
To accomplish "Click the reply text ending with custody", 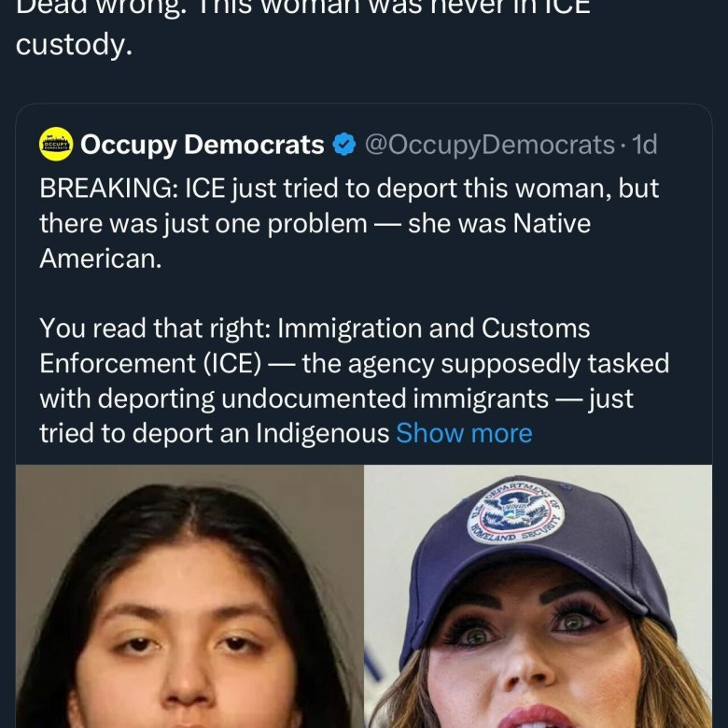I will pos(302,28).
